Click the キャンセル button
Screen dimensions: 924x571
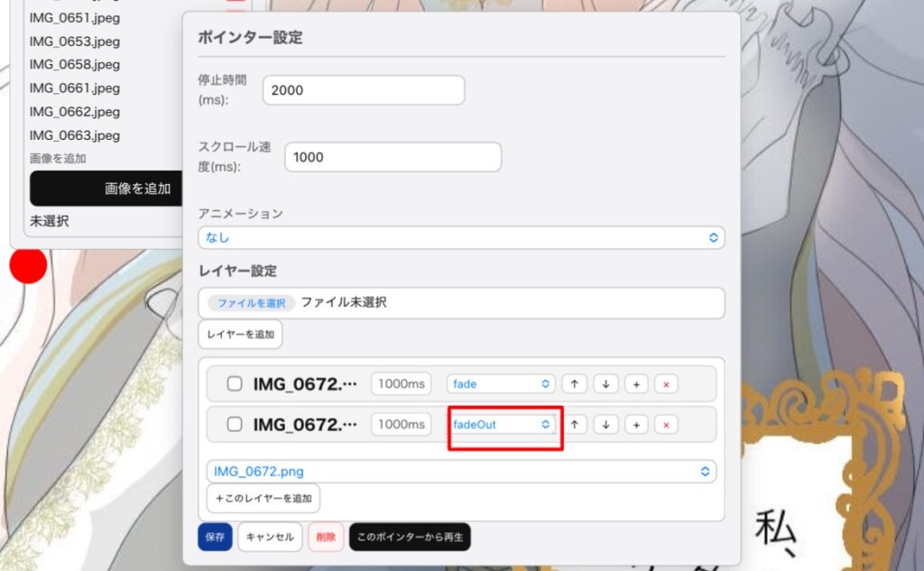(x=270, y=537)
